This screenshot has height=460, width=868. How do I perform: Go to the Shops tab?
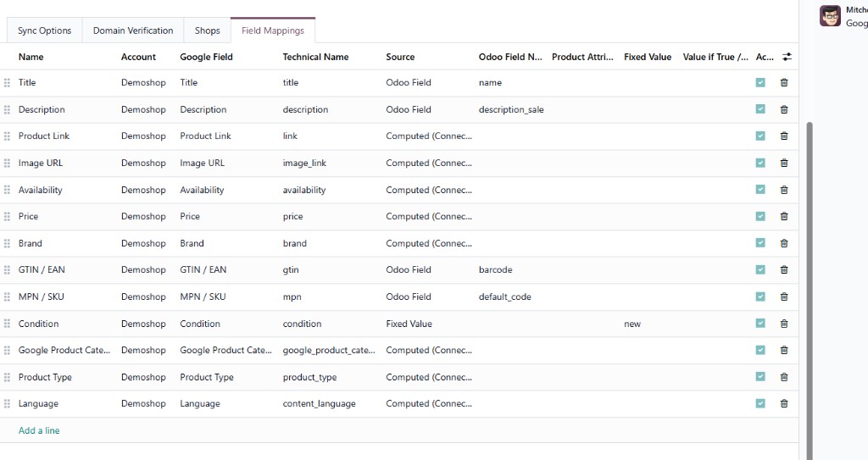click(x=207, y=30)
